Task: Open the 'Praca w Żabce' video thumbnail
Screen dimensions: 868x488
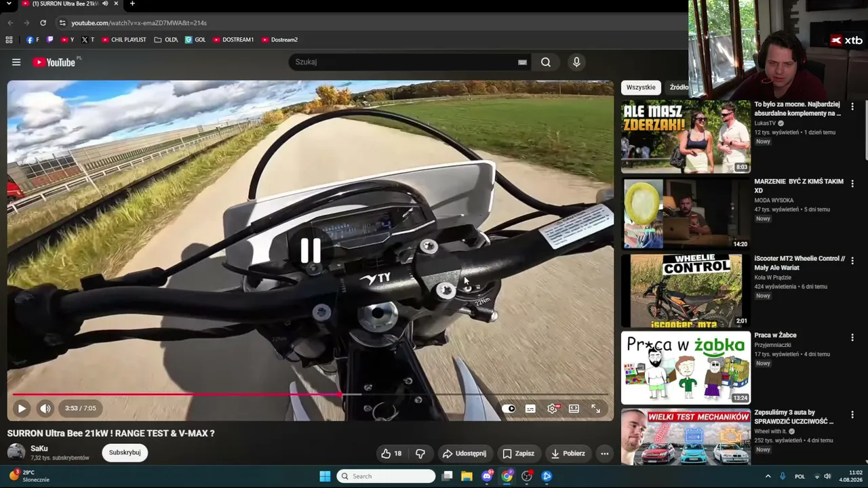Action: click(686, 368)
